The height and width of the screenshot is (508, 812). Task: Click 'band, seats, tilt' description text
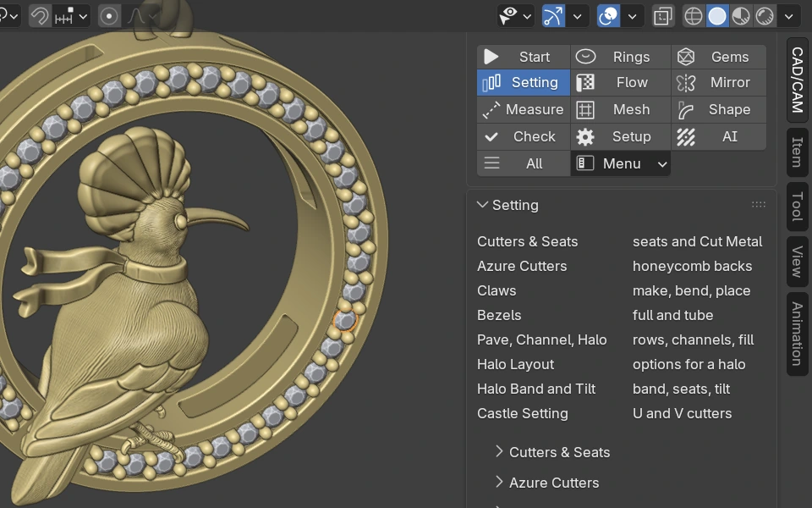(681, 389)
